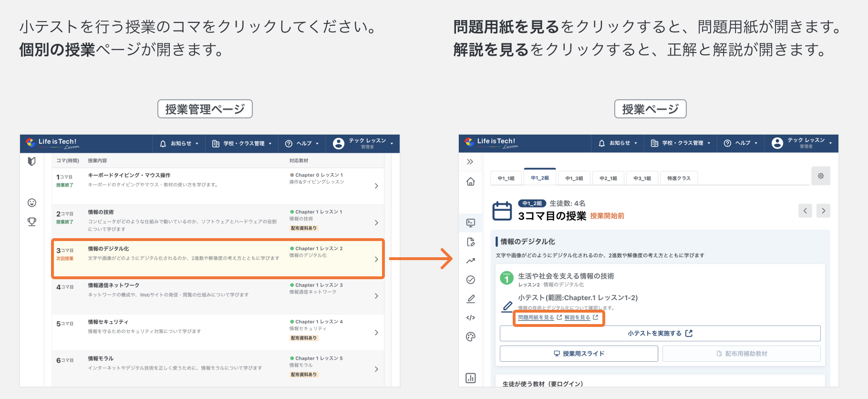This screenshot has height=399, width=868.
Task: Open the bar chart icon at the bottom of the sidebar
Action: coord(471,378)
